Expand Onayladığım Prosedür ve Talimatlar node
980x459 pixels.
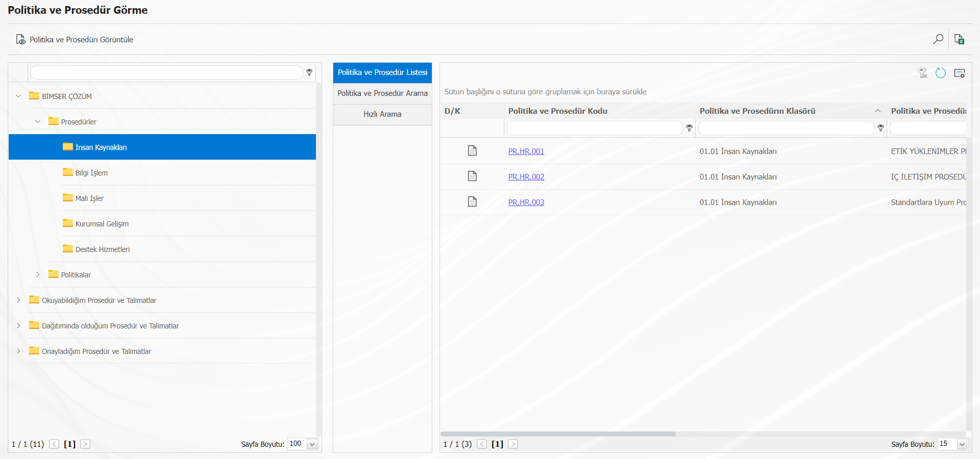point(18,351)
